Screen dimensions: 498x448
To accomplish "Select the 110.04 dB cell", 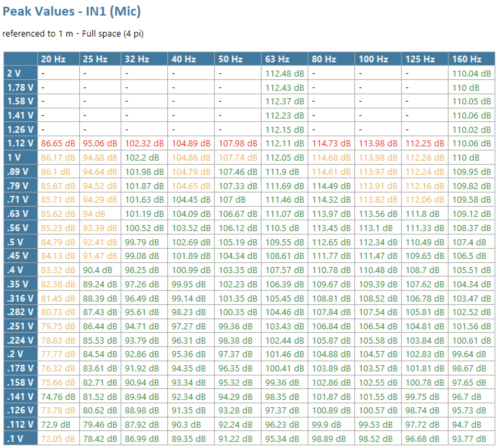I will pyautogui.click(x=472, y=73).
